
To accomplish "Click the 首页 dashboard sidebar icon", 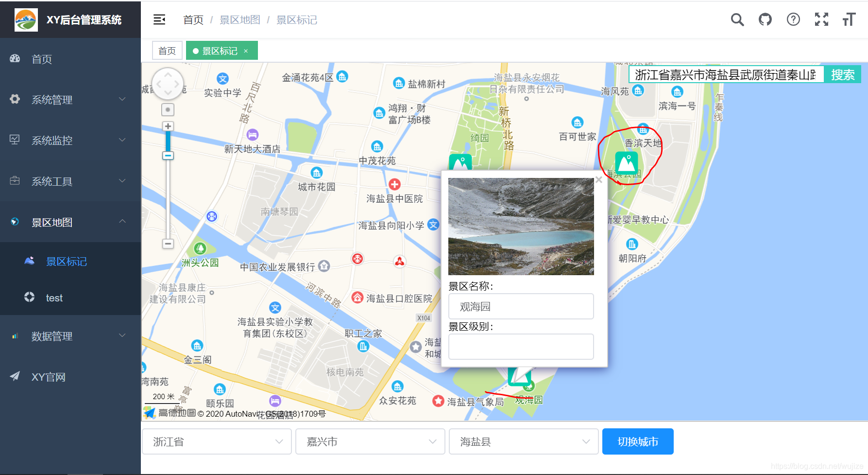I will click(15, 58).
